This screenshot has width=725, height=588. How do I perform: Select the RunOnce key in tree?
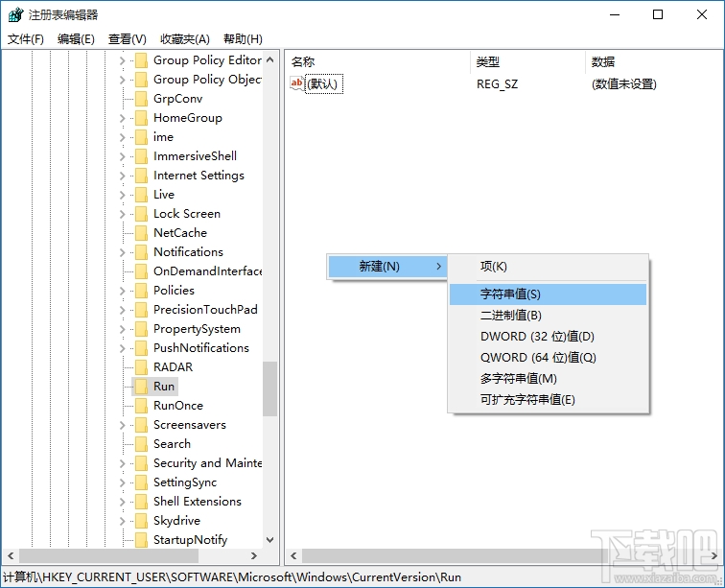click(177, 406)
